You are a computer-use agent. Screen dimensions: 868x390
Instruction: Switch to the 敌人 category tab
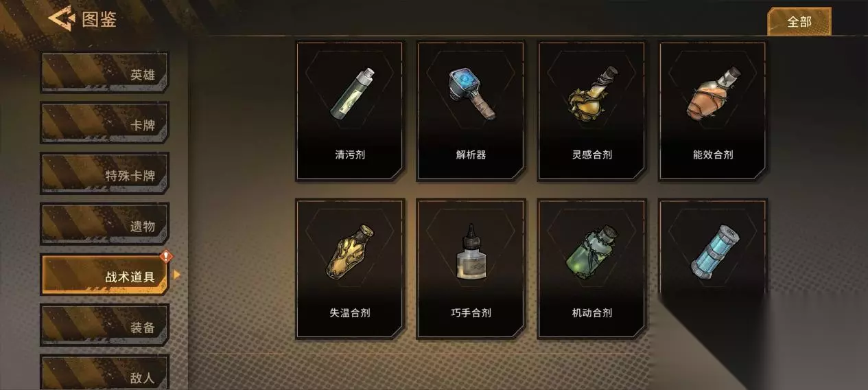point(105,373)
